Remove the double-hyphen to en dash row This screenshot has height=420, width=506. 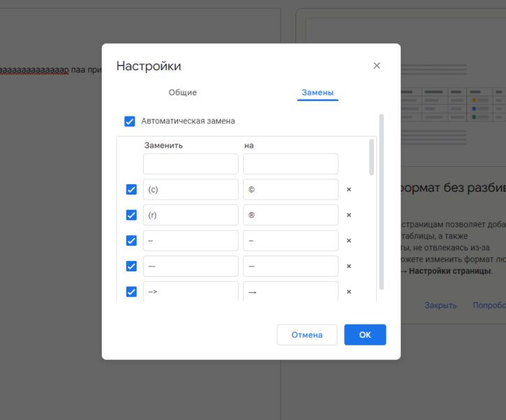click(x=349, y=241)
